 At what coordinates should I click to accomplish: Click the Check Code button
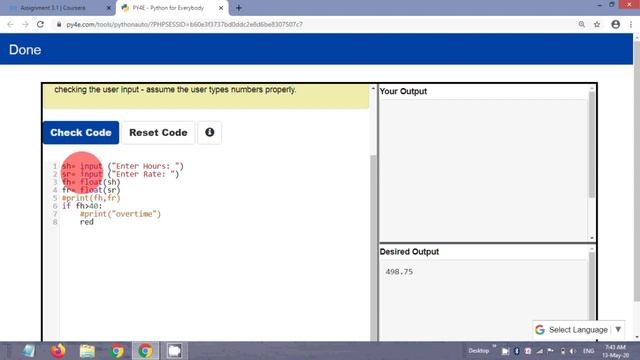point(81,133)
